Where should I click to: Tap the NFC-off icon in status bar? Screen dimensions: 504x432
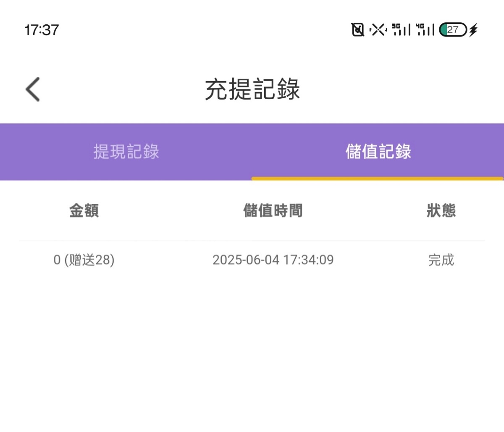point(357,30)
